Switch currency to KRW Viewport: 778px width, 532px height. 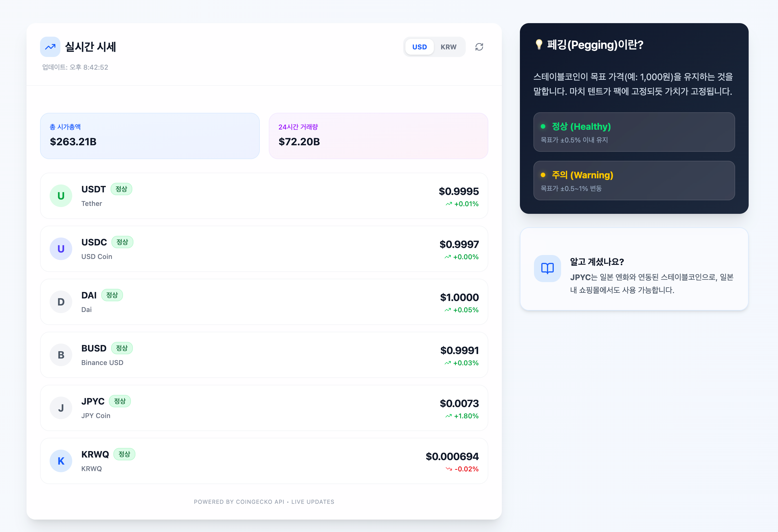pos(448,47)
